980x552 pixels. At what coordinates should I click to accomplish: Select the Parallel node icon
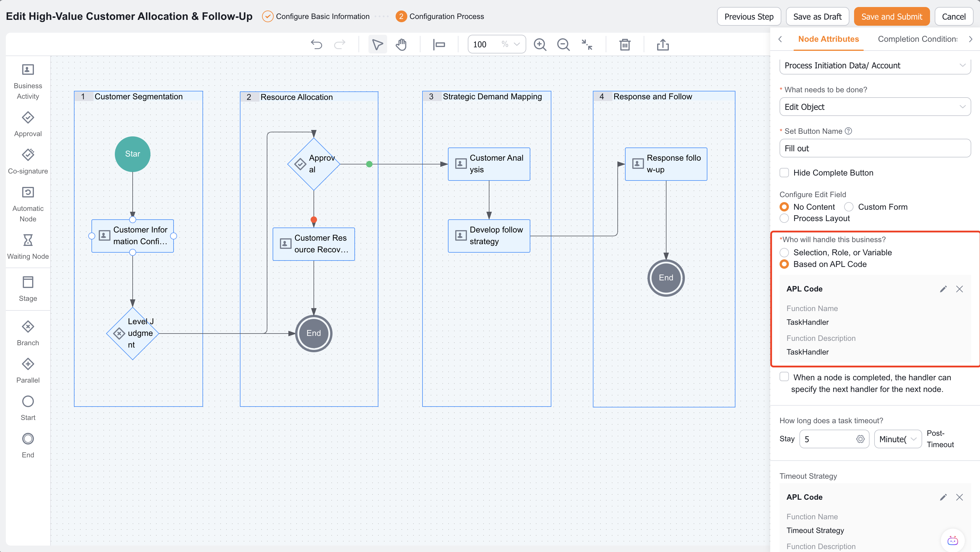coord(28,364)
